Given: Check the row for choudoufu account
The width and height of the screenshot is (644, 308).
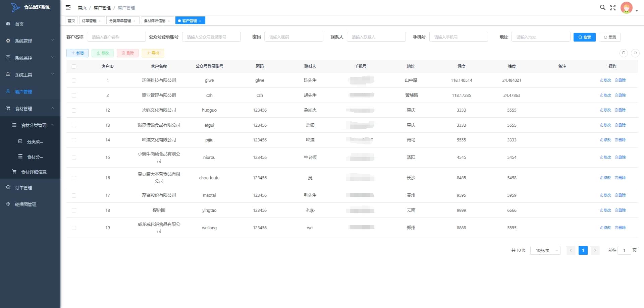Looking at the screenshot, I should point(74,178).
